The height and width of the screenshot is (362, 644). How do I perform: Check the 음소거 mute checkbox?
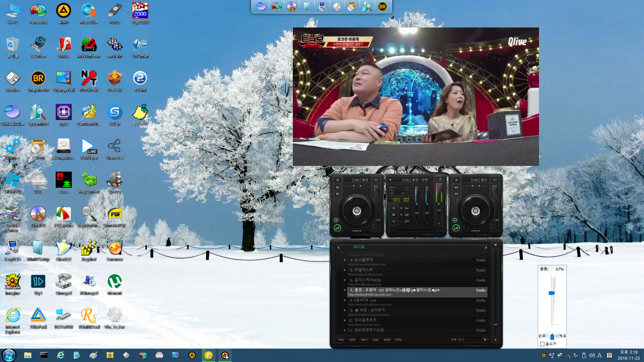tap(542, 344)
